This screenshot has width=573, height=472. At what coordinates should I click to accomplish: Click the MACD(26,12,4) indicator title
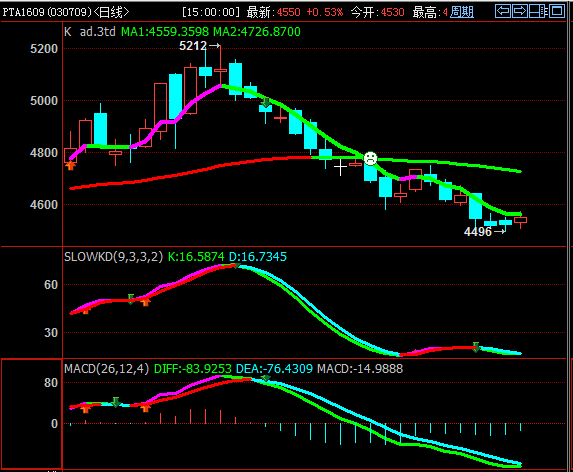point(107,369)
